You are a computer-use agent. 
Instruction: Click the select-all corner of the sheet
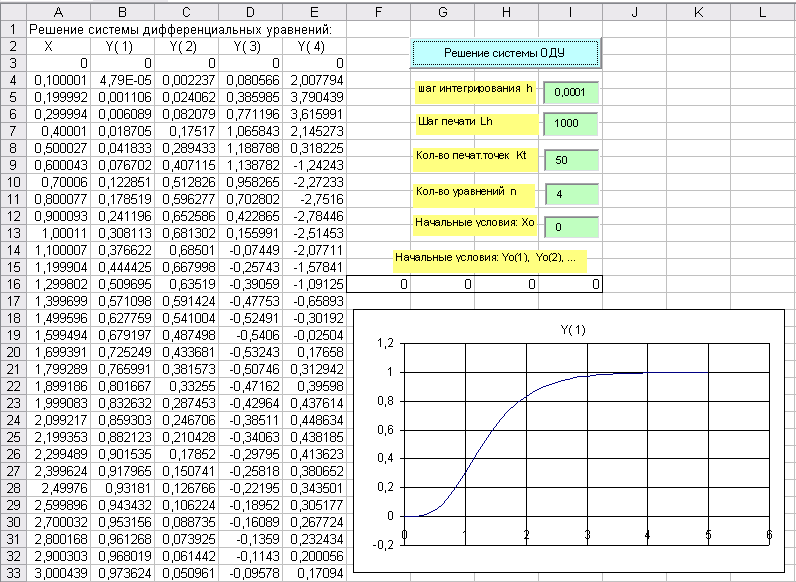click(13, 12)
